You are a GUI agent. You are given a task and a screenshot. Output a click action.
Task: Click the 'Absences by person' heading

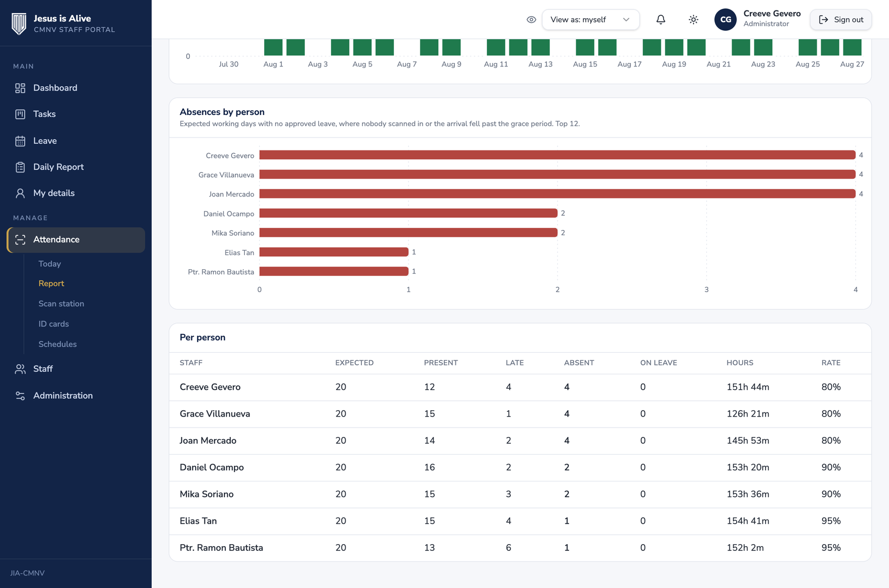click(222, 112)
